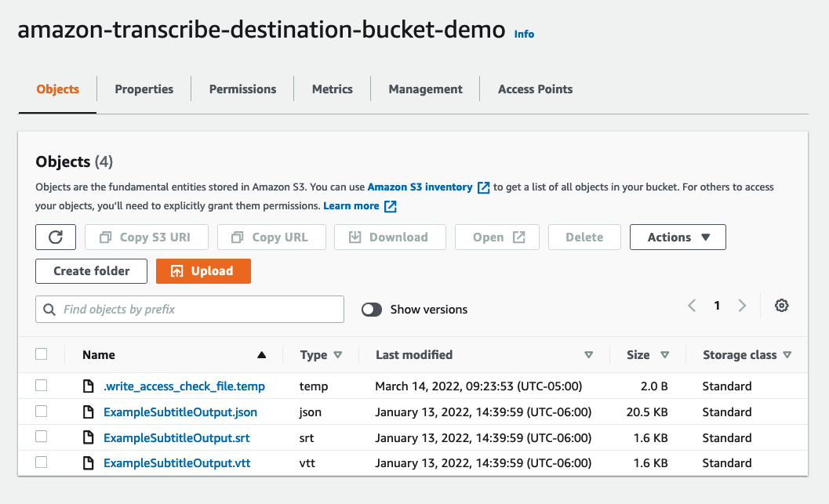Open the Actions dropdown menu
The image size is (829, 504).
678,237
